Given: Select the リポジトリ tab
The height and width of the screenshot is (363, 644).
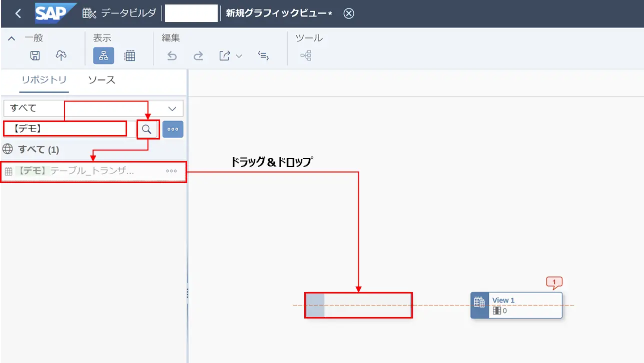Looking at the screenshot, I should [x=44, y=80].
